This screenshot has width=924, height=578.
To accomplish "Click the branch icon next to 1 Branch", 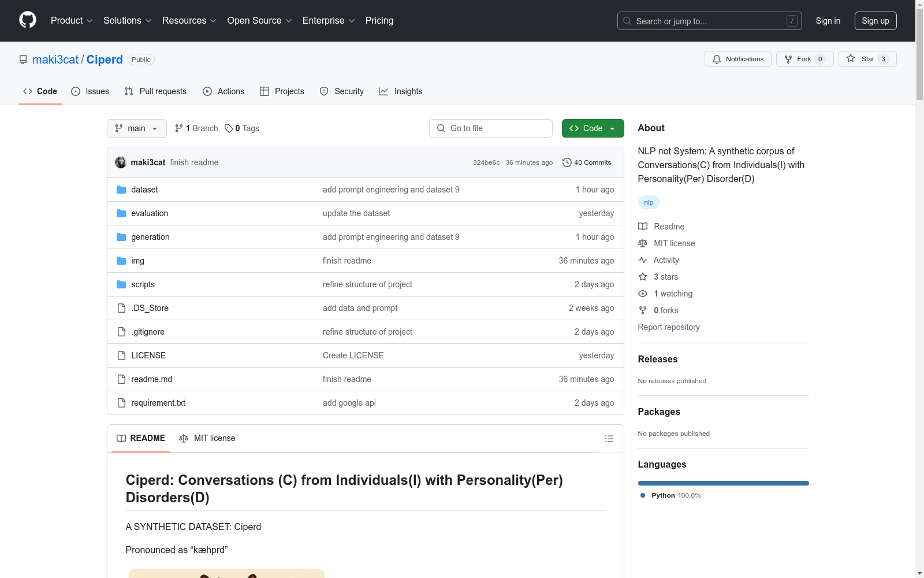I will click(179, 128).
